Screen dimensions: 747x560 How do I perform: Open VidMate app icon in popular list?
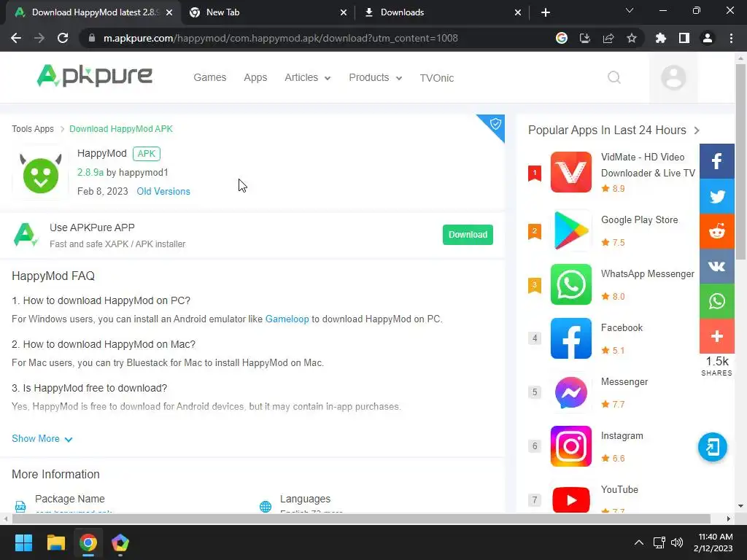coord(570,172)
